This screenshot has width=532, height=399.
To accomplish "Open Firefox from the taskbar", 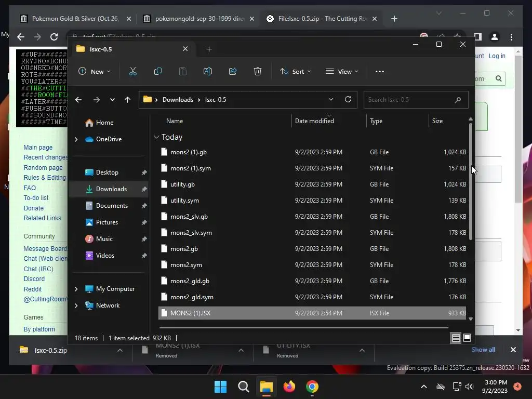I will click(289, 387).
